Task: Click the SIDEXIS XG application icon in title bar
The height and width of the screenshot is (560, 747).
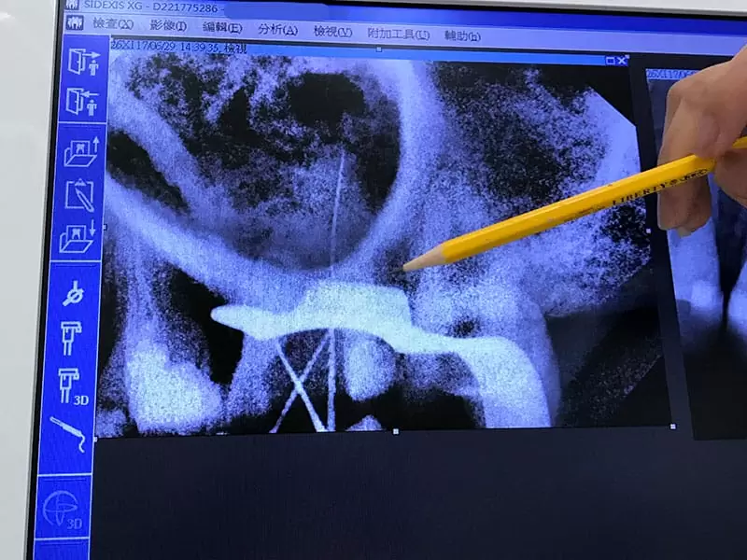Action: click(x=73, y=5)
